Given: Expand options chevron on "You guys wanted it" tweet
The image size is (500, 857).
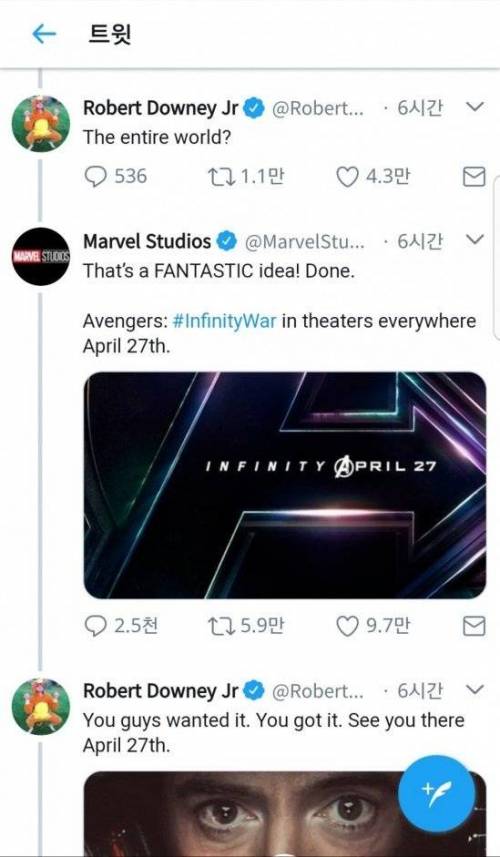Looking at the screenshot, I should coord(476,690).
